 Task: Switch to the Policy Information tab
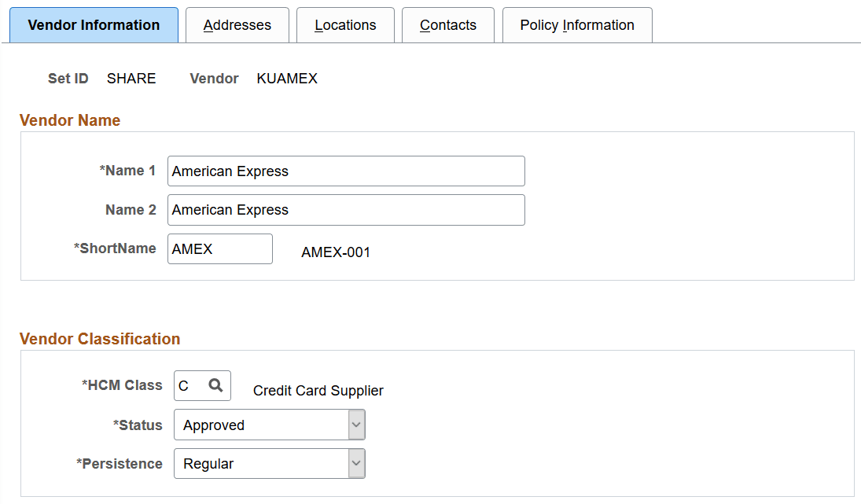click(576, 24)
